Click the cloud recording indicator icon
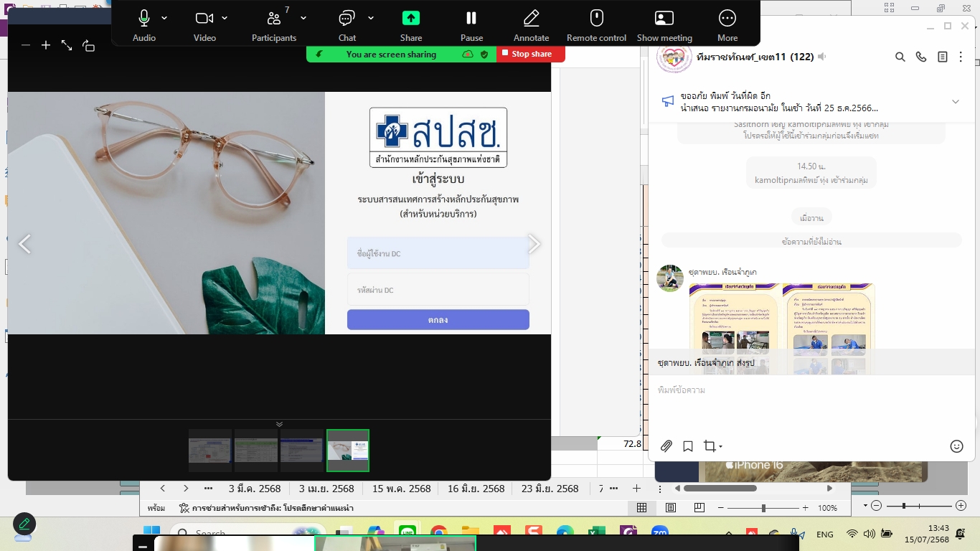The width and height of the screenshot is (980, 551). 468,54
